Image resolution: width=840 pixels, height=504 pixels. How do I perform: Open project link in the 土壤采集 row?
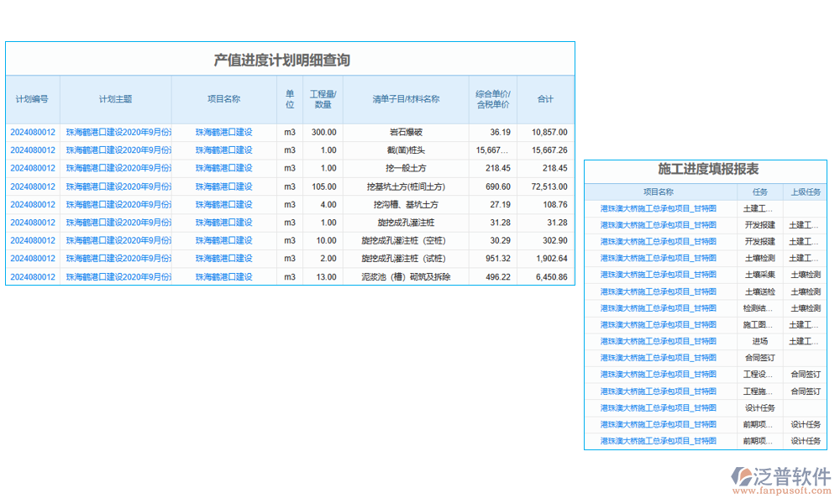(659, 275)
